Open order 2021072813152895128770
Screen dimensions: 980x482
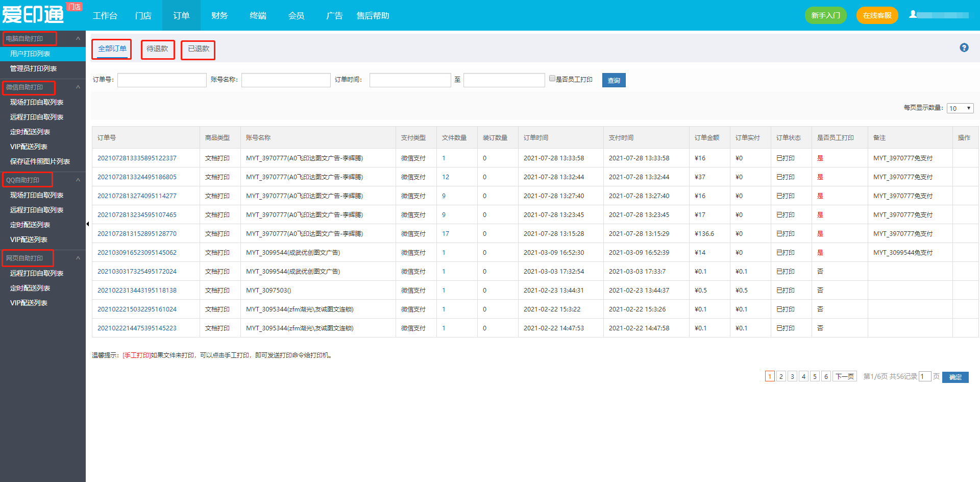[137, 234]
